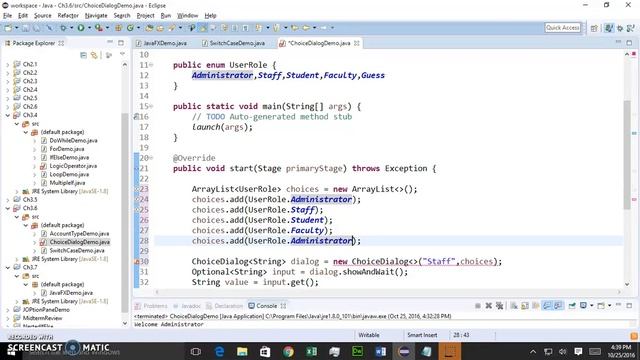Open Debug button dropdown arrow
The image size is (640, 360).
click(71, 28)
